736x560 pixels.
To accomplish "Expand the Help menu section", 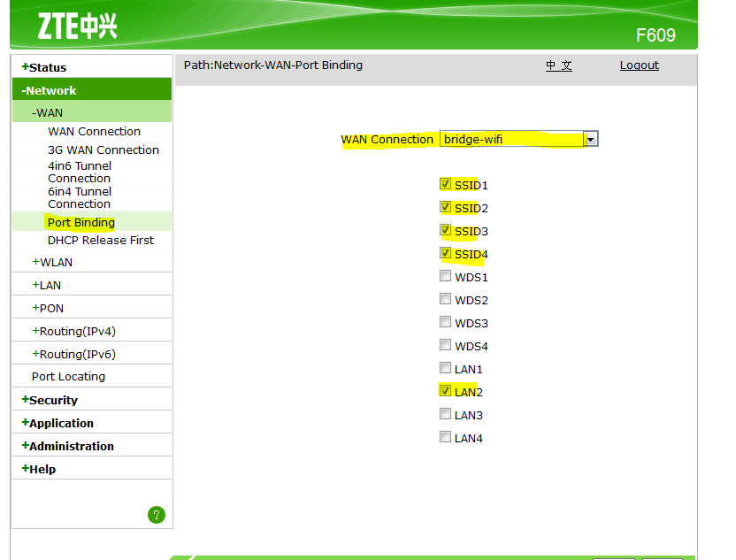I will [x=39, y=469].
